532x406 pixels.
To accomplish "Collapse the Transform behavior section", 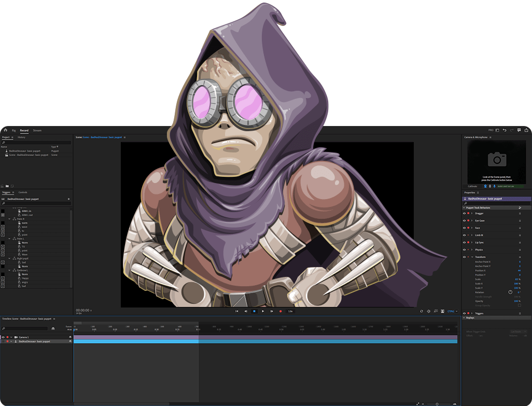I will point(472,257).
